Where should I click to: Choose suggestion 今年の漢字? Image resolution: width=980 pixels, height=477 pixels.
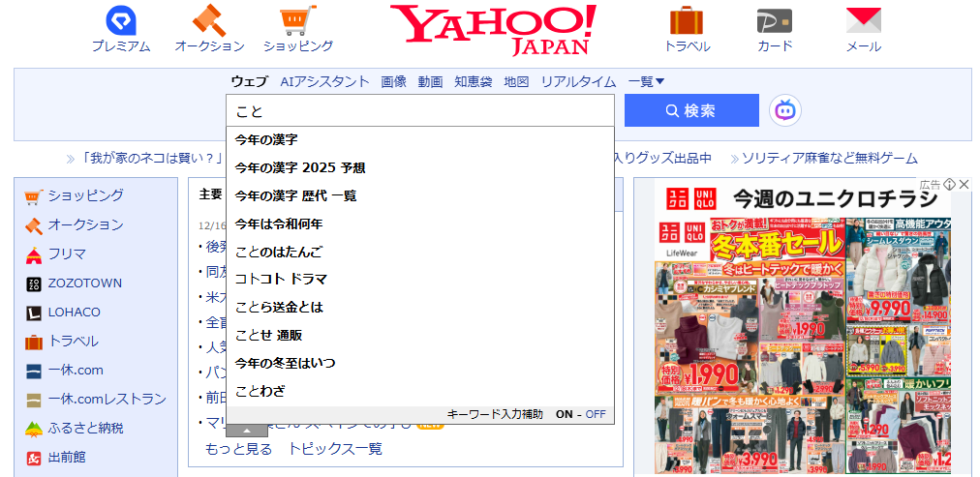pos(420,140)
